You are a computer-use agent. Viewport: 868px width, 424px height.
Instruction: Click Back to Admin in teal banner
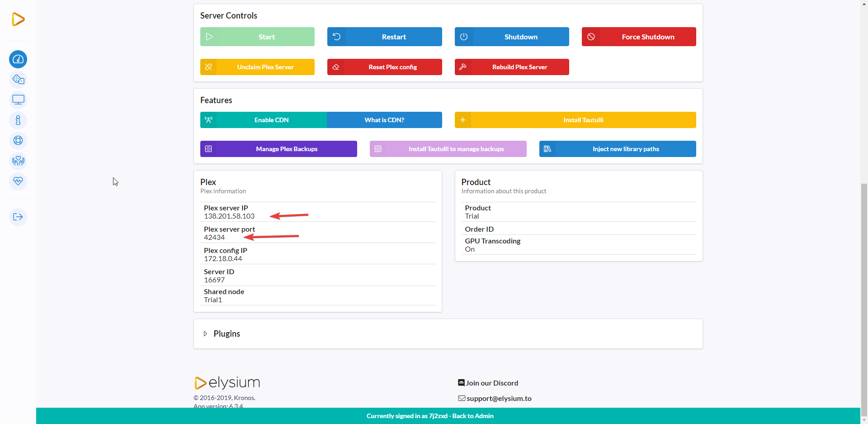(473, 416)
